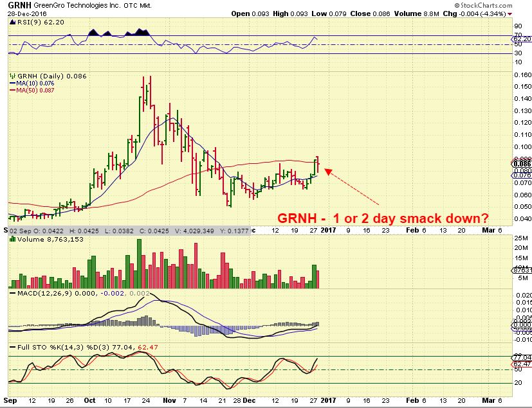Click the 62.20 RSI axis value tag
Image resolution: width=532 pixels, height=408 pixels.
point(522,39)
